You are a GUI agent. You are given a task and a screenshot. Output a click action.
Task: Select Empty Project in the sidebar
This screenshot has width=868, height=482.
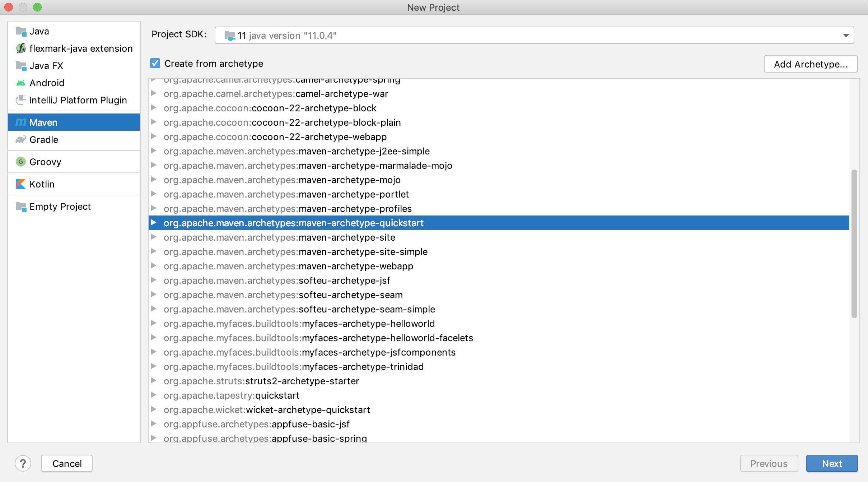tap(60, 207)
